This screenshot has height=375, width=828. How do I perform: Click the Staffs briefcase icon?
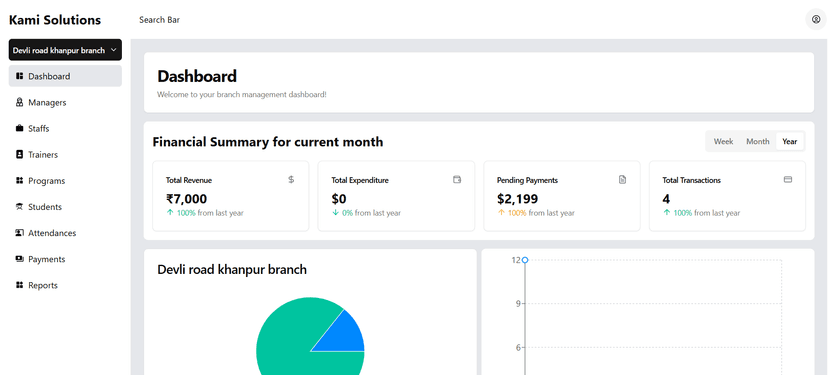(x=20, y=128)
